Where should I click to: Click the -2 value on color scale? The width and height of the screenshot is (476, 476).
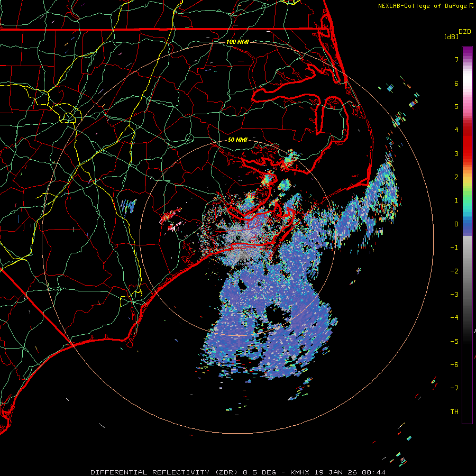point(454,271)
